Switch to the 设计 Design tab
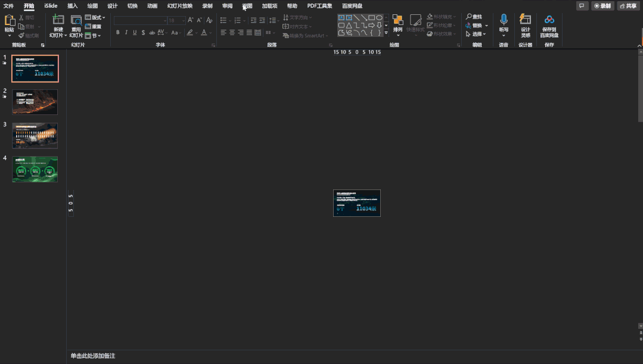The width and height of the screenshot is (643, 364). point(113,6)
